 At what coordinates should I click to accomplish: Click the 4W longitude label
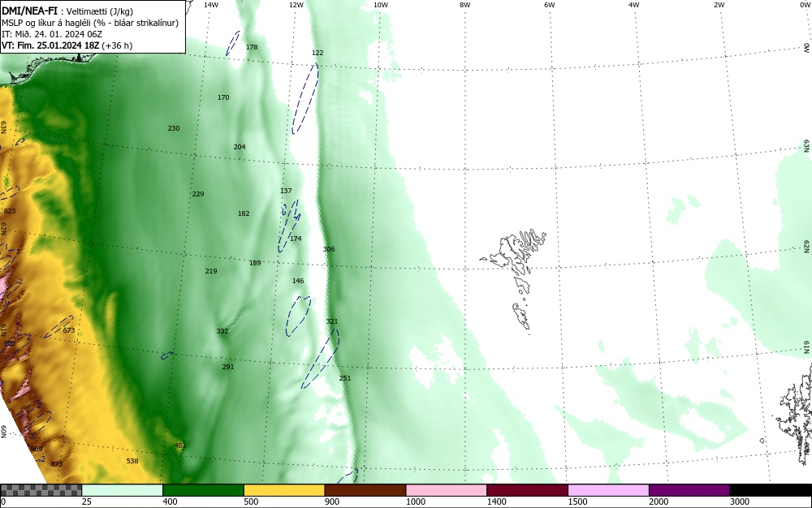(634, 5)
